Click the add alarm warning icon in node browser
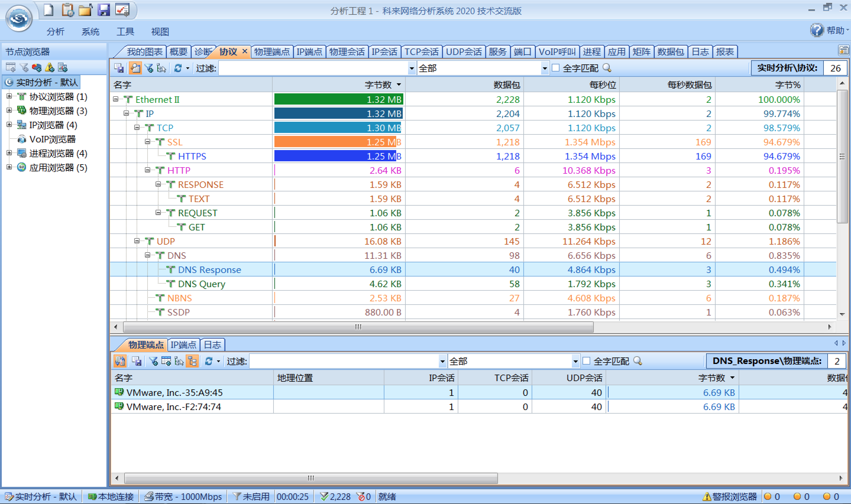The height and width of the screenshot is (504, 851). pos(50,68)
